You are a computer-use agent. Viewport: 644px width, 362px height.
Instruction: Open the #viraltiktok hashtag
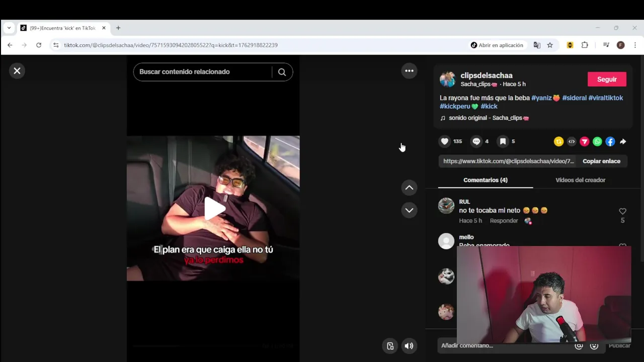[x=606, y=98]
